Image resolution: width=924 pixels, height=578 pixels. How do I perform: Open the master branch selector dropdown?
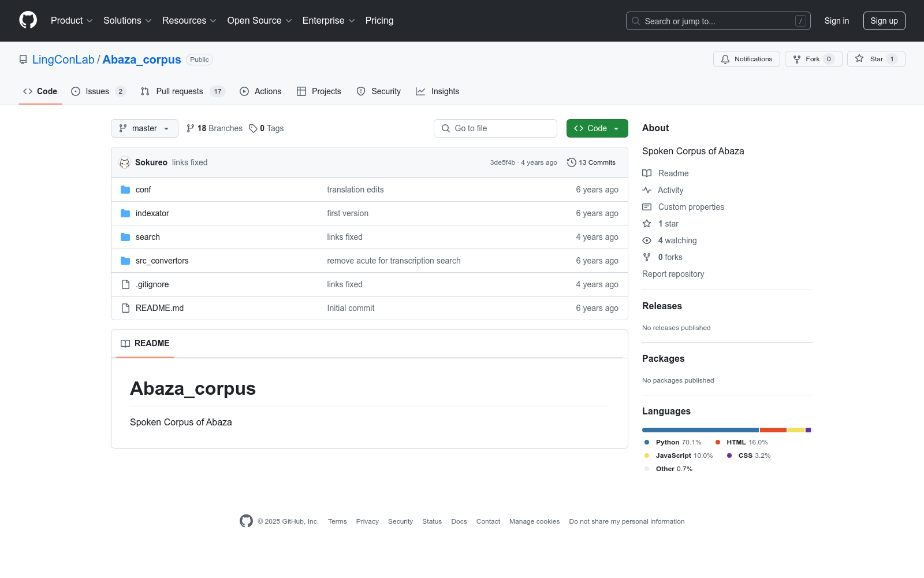tap(144, 128)
